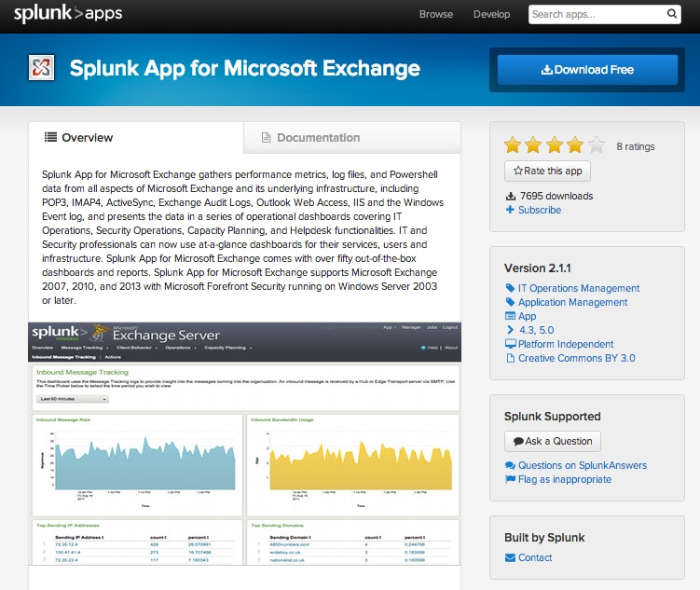Open the 'Last 60 minutes' time picker
This screenshot has width=700, height=590.
coord(73,399)
